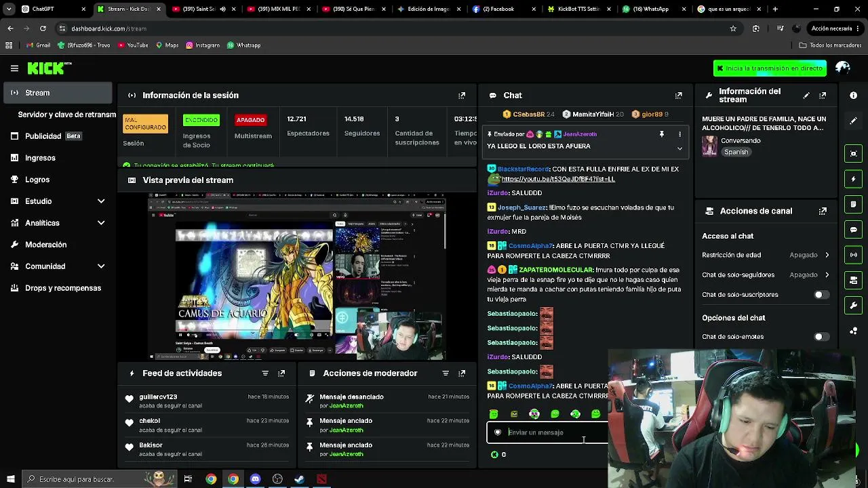Click the chat bubble icon in the right rail

point(854,230)
